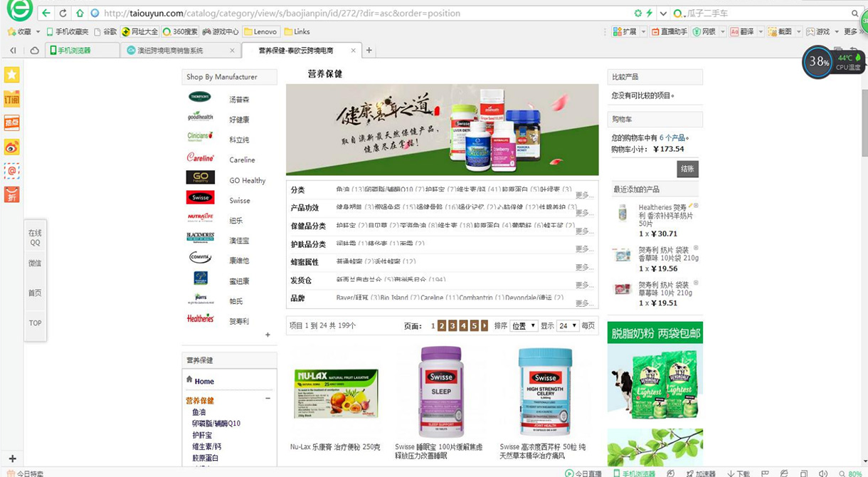Open the hot news sidebar icon
Viewport: 868px width, 477px height.
click(x=11, y=123)
